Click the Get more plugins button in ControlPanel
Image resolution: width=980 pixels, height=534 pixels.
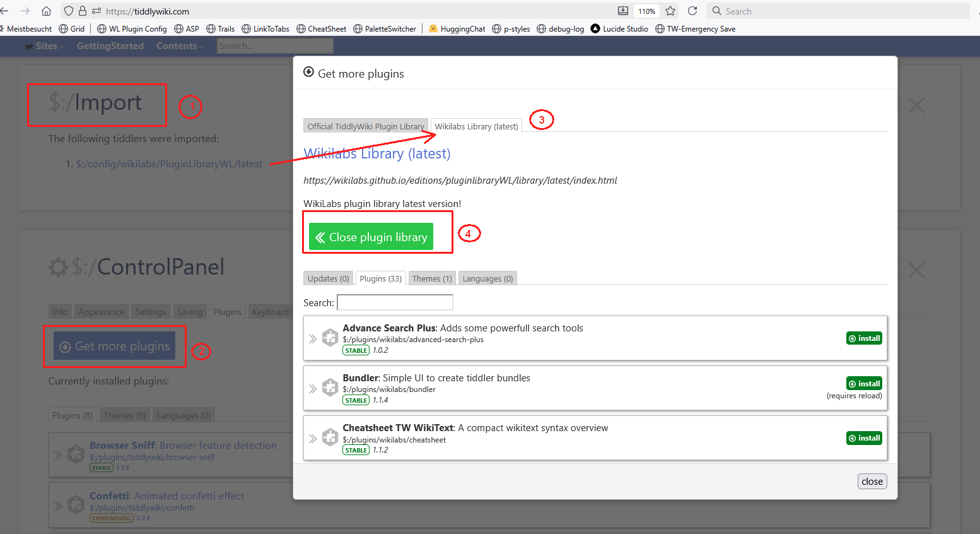point(114,346)
